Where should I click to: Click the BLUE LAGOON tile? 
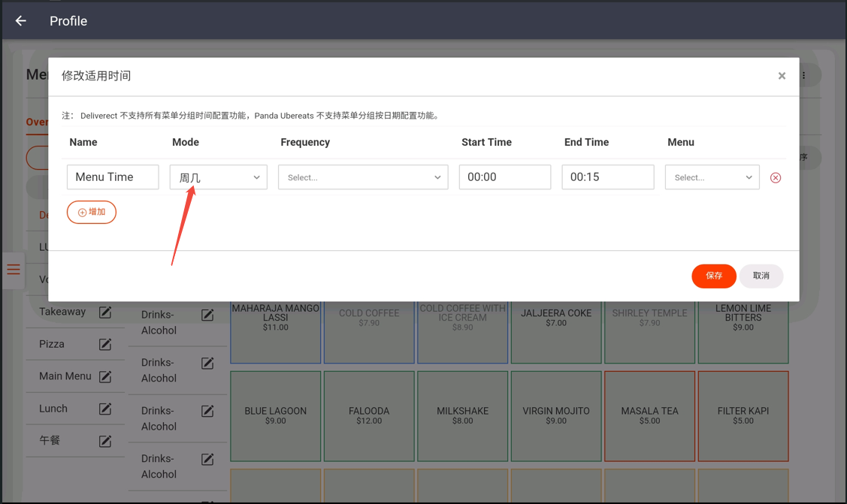(x=276, y=416)
